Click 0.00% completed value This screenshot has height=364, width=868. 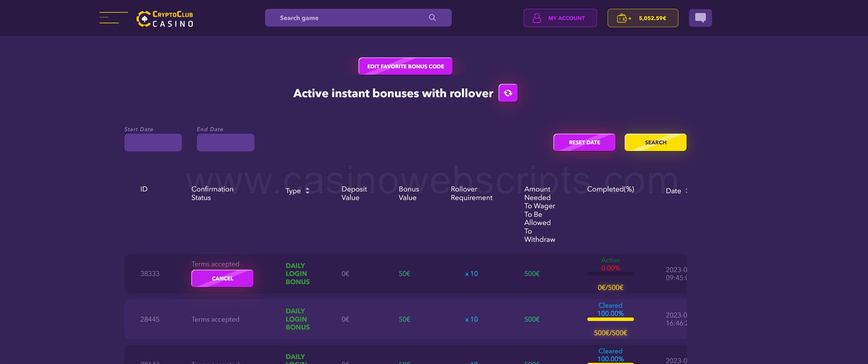click(x=610, y=268)
